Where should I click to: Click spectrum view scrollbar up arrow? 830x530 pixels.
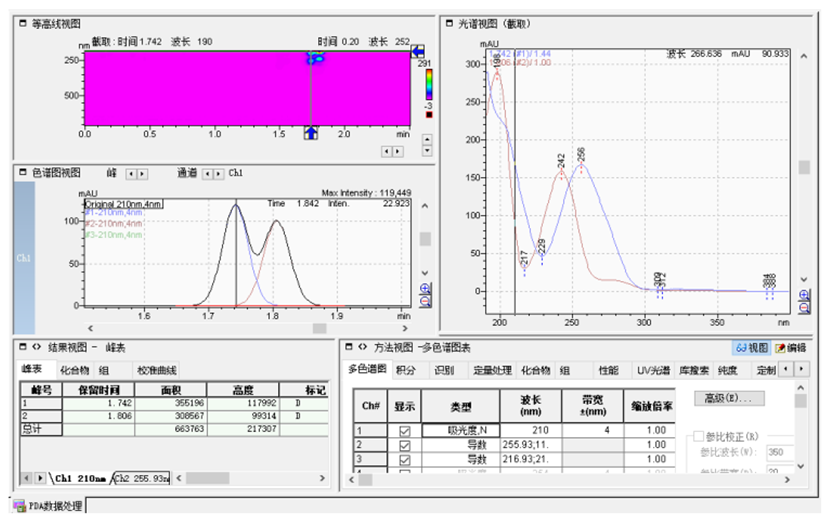coord(804,56)
